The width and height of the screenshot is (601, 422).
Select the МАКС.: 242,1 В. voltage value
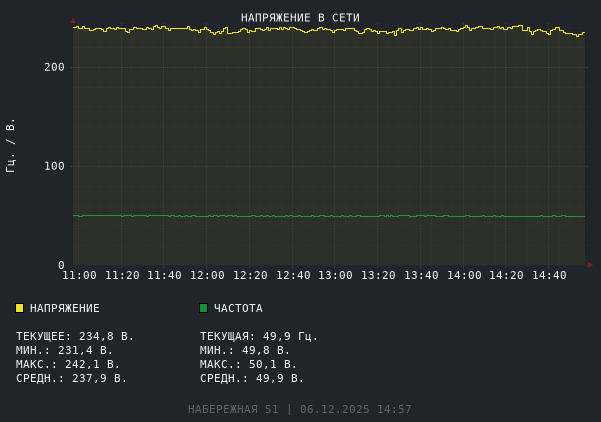(x=68, y=364)
